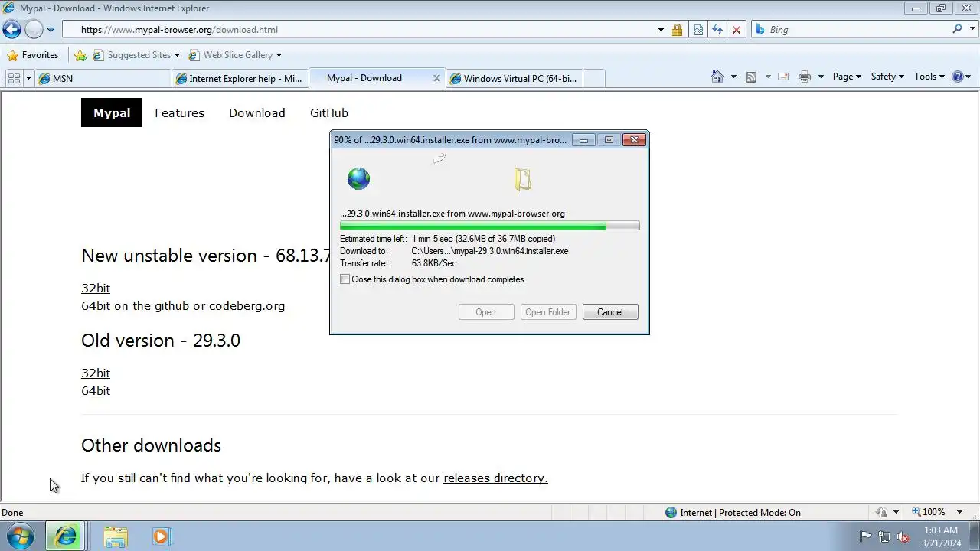Image resolution: width=980 pixels, height=551 pixels.
Task: Click Internet Explorer taskbar icon
Action: [x=66, y=536]
